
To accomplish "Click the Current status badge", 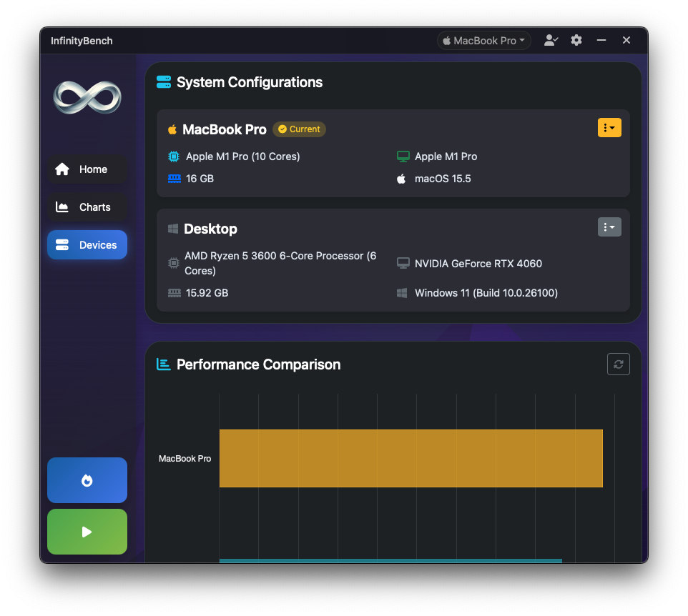I will pyautogui.click(x=299, y=129).
